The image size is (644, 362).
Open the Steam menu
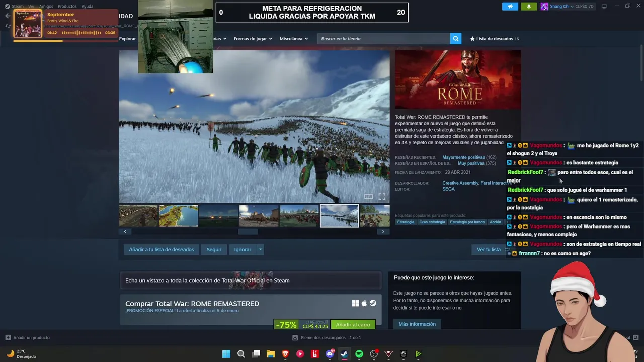coord(18,7)
